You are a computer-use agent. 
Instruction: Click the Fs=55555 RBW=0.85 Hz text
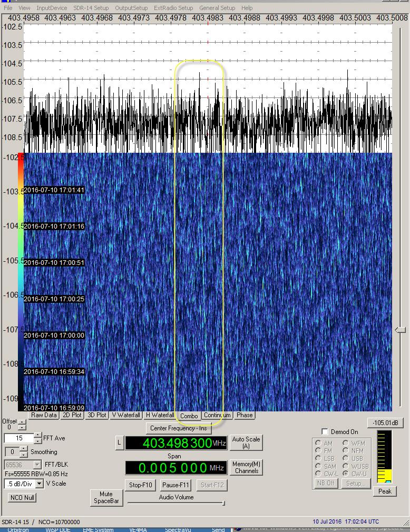coord(36,474)
